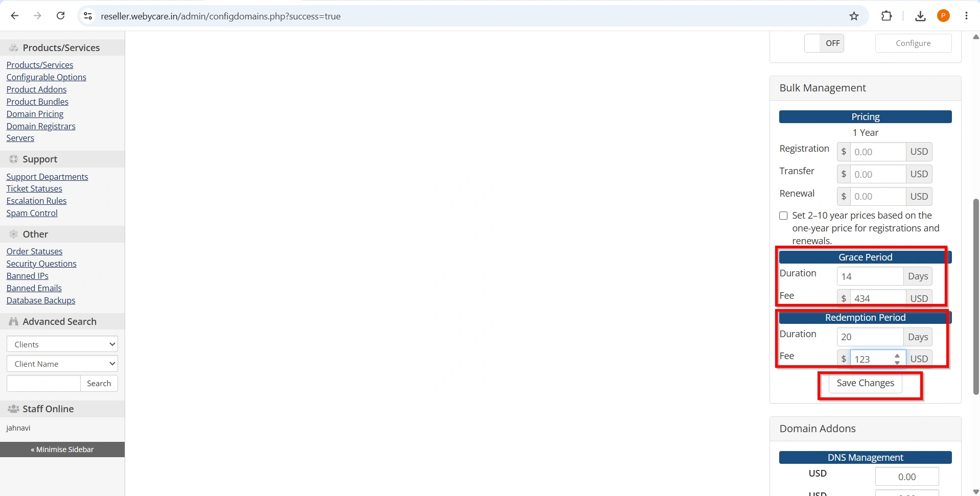Click the Save Changes button
Image resolution: width=980 pixels, height=496 pixels.
pyautogui.click(x=865, y=383)
